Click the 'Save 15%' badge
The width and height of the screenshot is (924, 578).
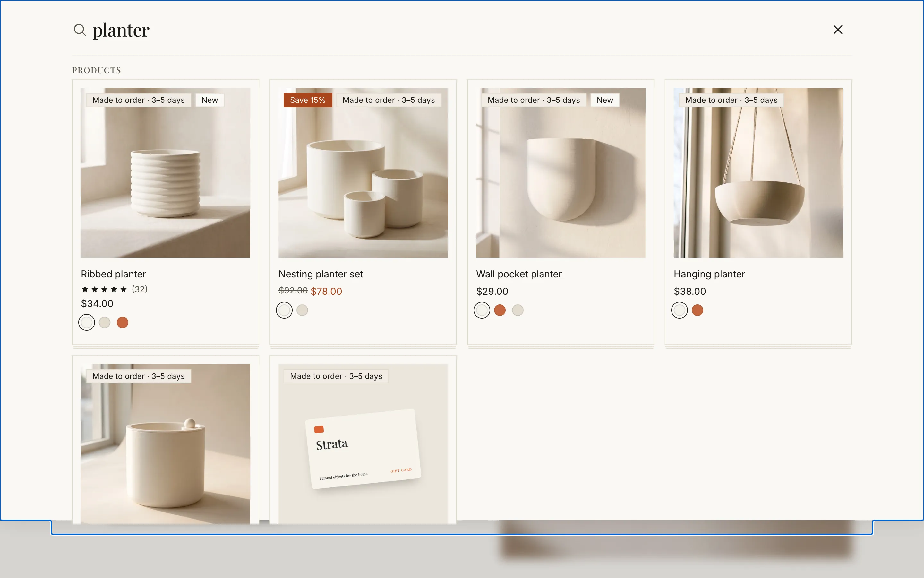[308, 100]
